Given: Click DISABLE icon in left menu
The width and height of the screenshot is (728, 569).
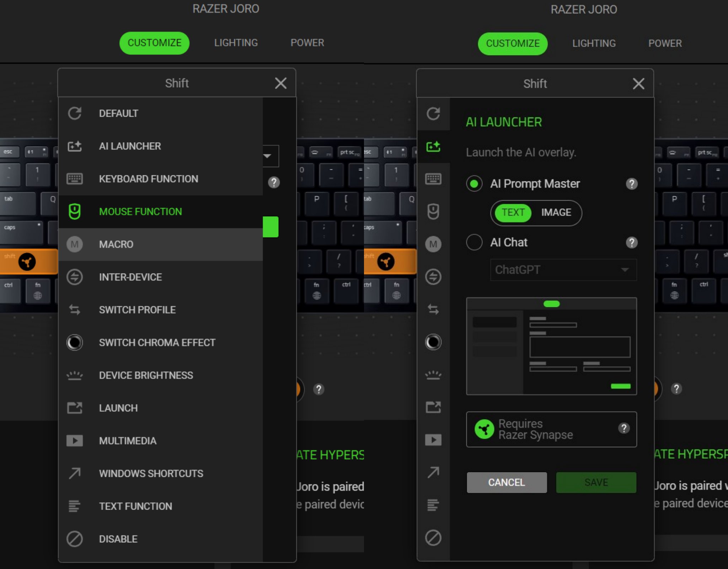Looking at the screenshot, I should pyautogui.click(x=75, y=539).
